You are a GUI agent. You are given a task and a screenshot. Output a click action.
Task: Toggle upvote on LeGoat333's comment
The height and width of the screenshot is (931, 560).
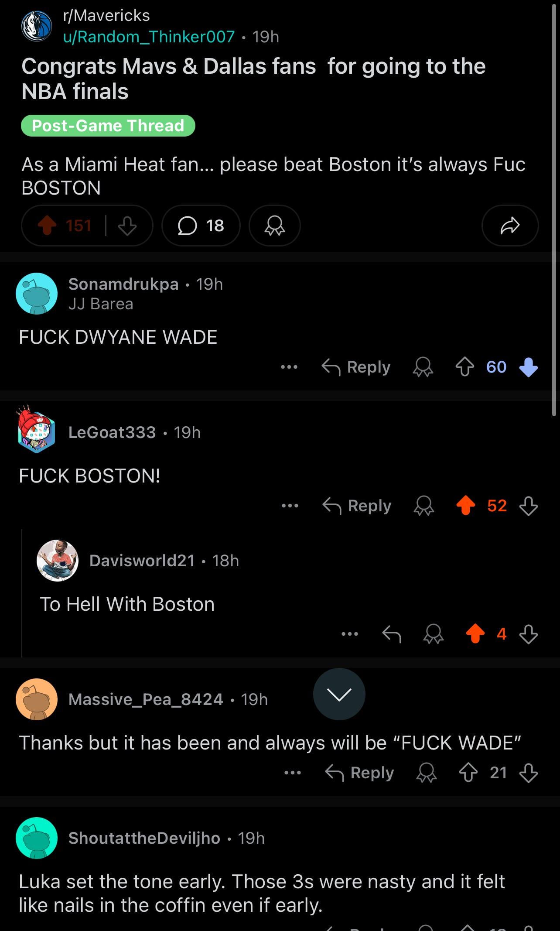pos(465,506)
